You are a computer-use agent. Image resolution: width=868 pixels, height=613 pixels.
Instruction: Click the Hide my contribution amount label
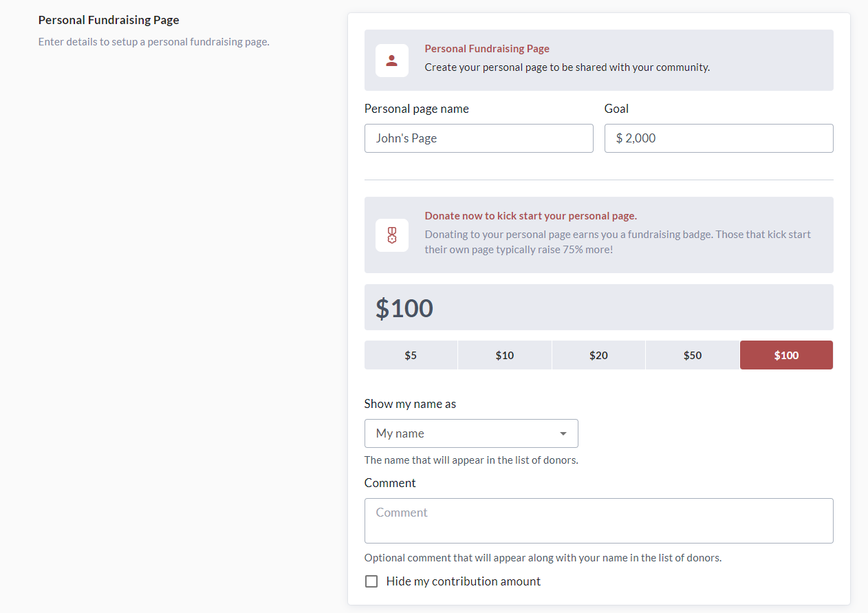click(464, 581)
